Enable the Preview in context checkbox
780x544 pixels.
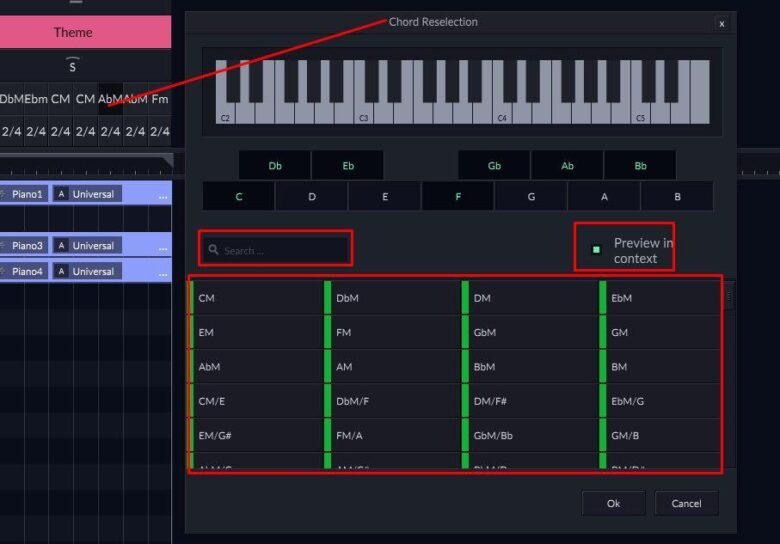click(x=597, y=250)
